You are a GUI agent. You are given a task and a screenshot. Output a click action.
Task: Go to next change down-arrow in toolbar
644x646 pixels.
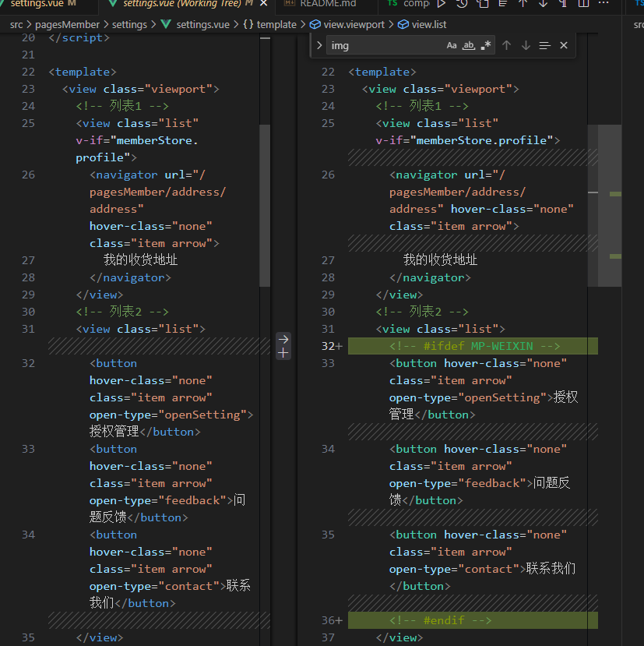543,4
